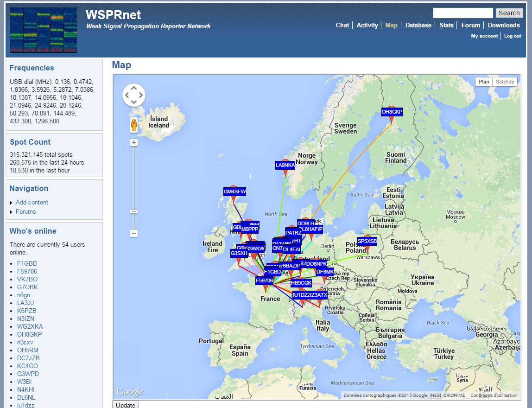Click '315,321,145 total spots' text

[x=41, y=154]
